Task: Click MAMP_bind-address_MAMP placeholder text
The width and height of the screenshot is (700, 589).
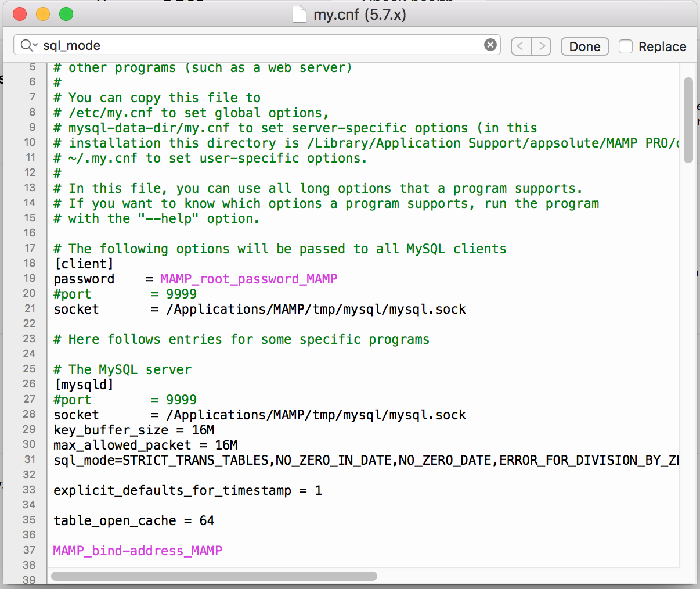Action: click(138, 551)
